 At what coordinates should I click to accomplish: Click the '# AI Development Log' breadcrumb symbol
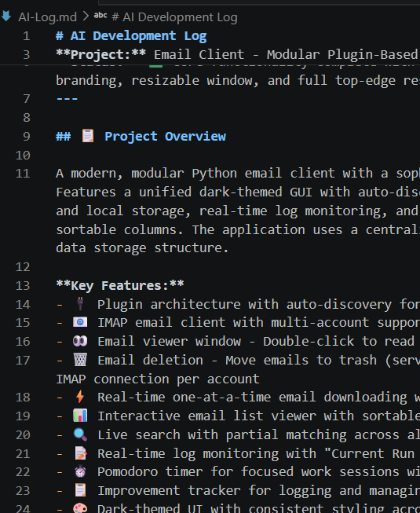coord(174,17)
